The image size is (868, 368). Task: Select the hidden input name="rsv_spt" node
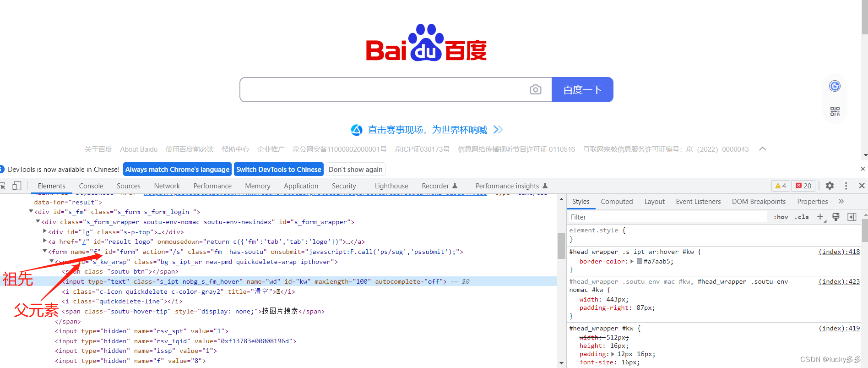tap(141, 331)
